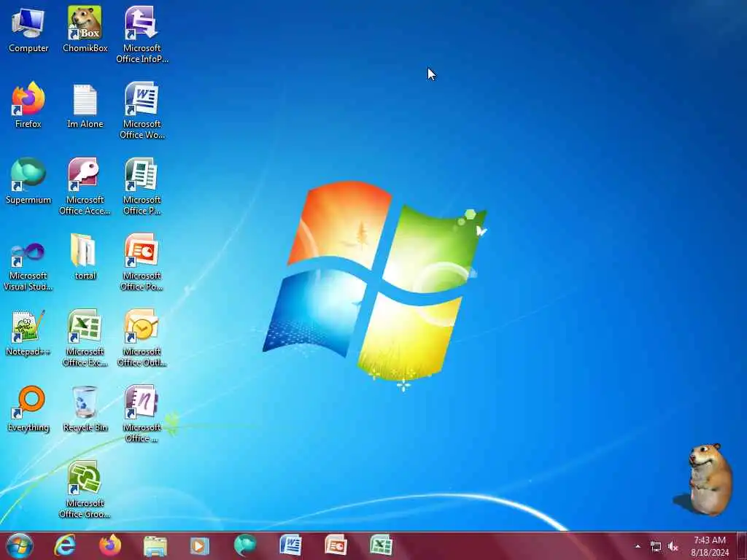Open the network status tray icon
This screenshot has height=560, width=747.
[x=656, y=547]
